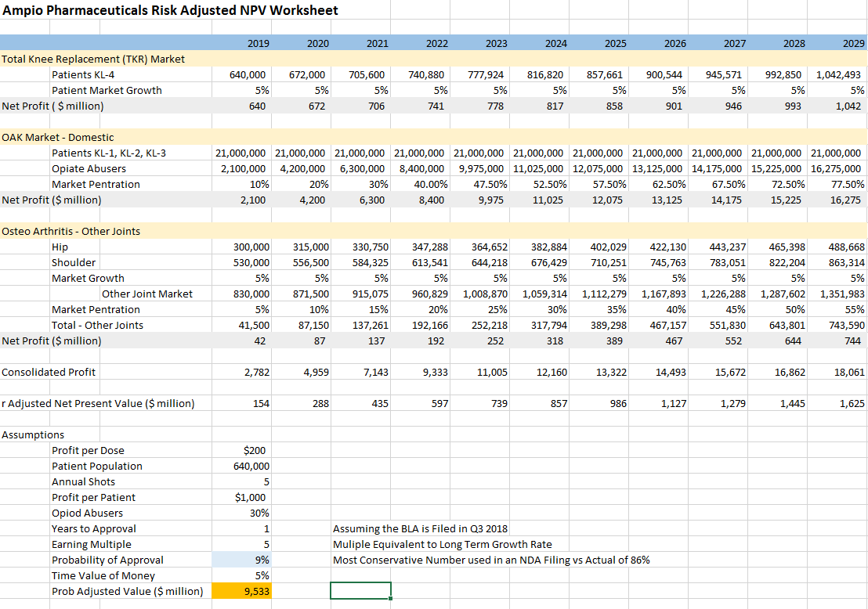Select the 2029 year header cell
868x609 pixels.
click(852, 43)
